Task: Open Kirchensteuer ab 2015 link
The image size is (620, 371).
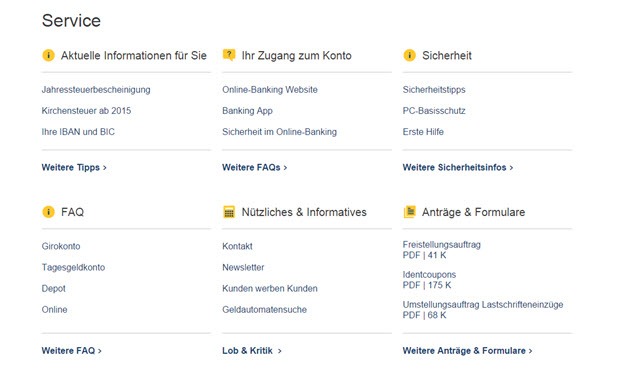Action: coord(86,111)
